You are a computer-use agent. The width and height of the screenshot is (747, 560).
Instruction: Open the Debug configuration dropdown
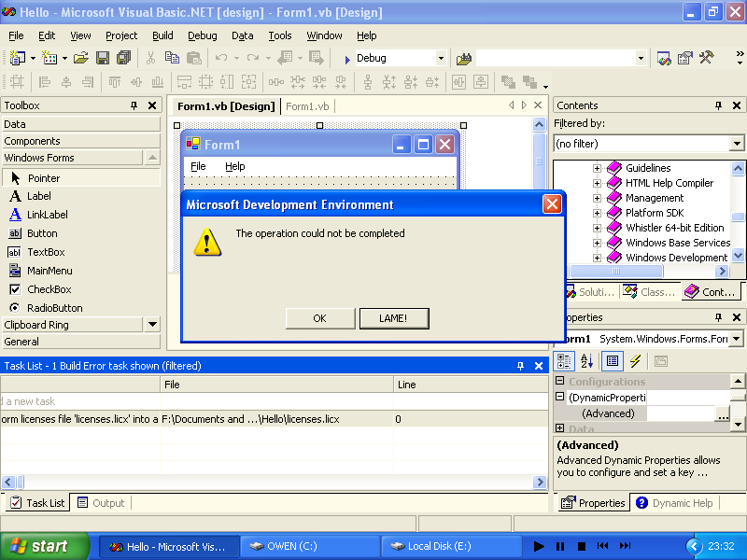coord(441,58)
